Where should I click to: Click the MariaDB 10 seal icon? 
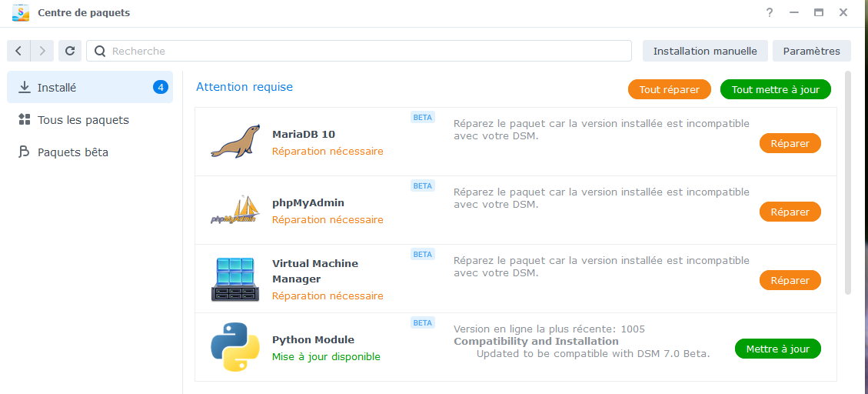(235, 142)
